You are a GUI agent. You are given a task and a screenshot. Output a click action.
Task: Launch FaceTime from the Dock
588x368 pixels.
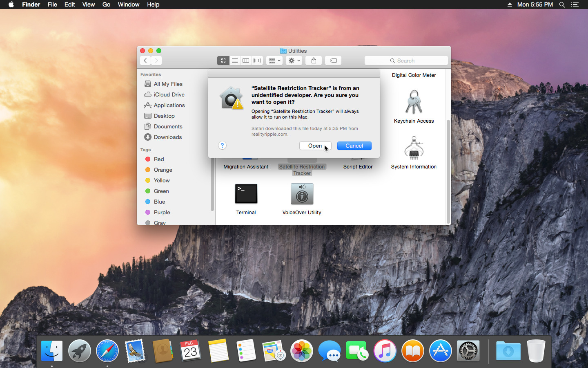pos(357,351)
